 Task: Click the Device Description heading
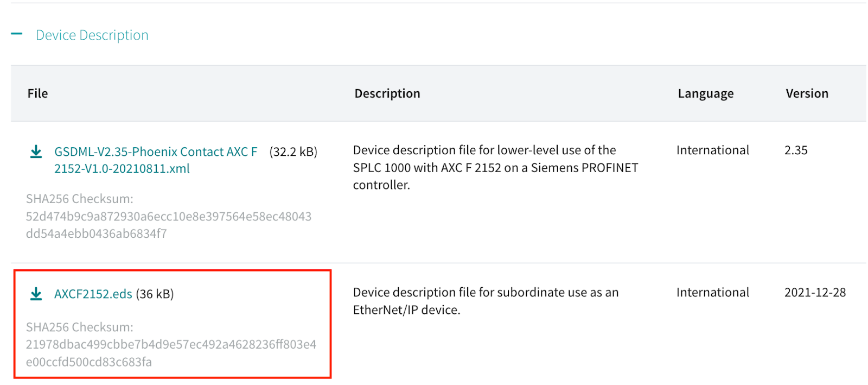click(x=92, y=35)
